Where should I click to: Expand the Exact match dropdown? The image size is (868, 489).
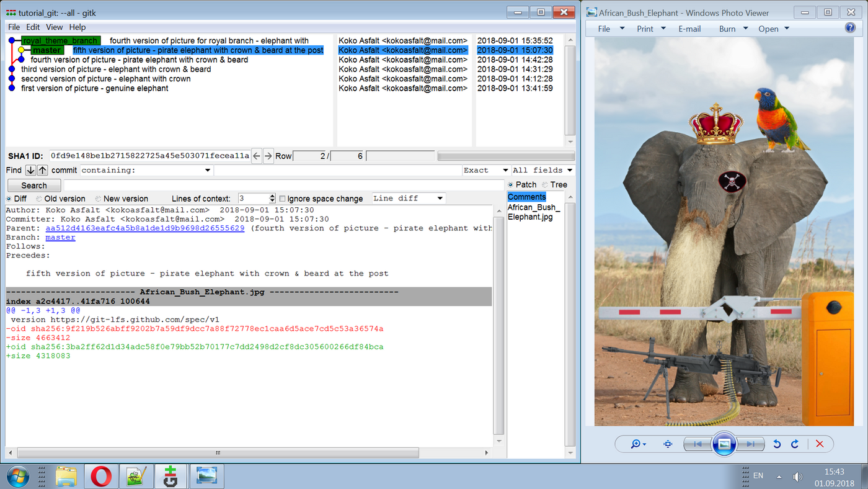(485, 170)
